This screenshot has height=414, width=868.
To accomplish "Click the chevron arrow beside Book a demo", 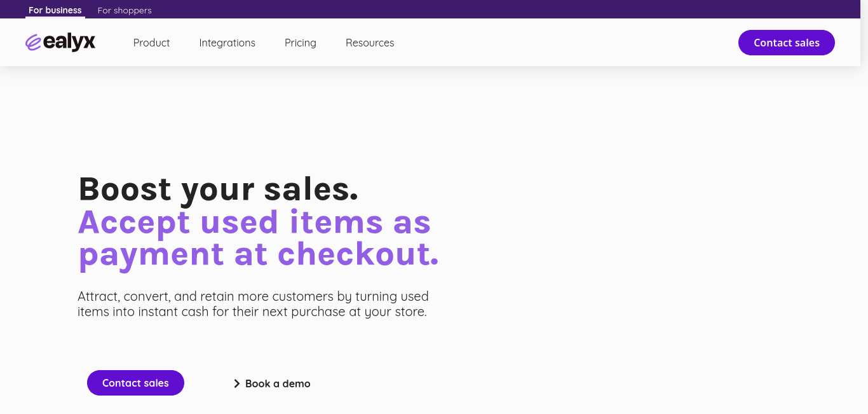I will (236, 383).
